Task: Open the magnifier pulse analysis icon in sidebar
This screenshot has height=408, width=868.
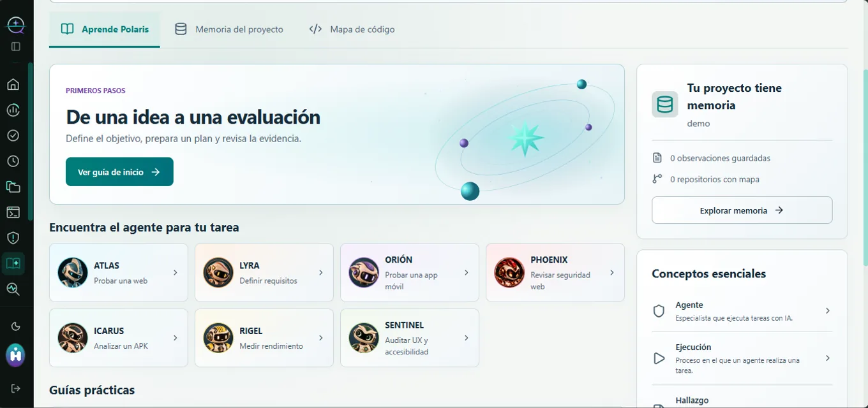Action: tap(13, 289)
